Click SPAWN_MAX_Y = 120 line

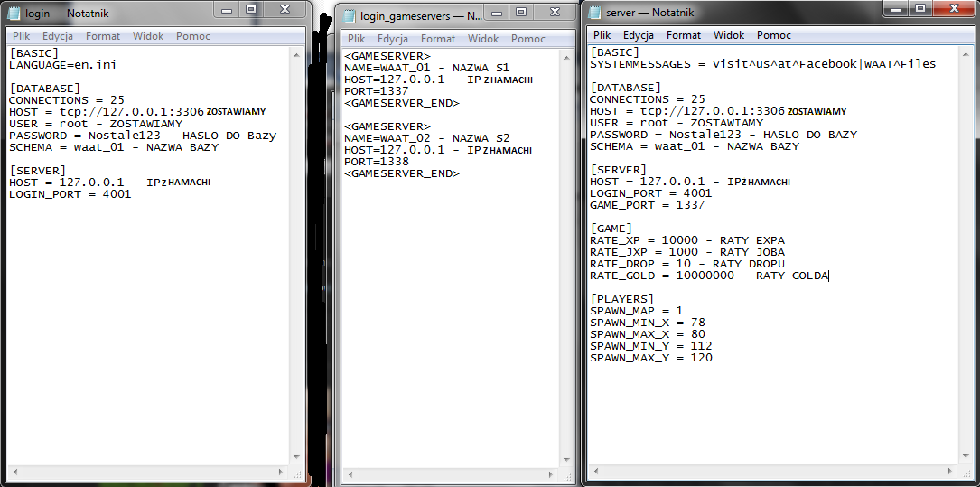click(x=650, y=358)
